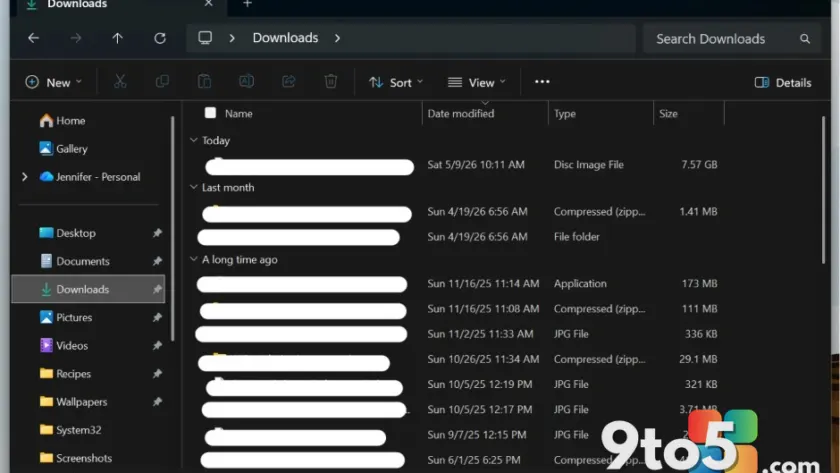Click the chevron after Downloads in address bar
Image resolution: width=840 pixels, height=473 pixels.
click(x=337, y=38)
